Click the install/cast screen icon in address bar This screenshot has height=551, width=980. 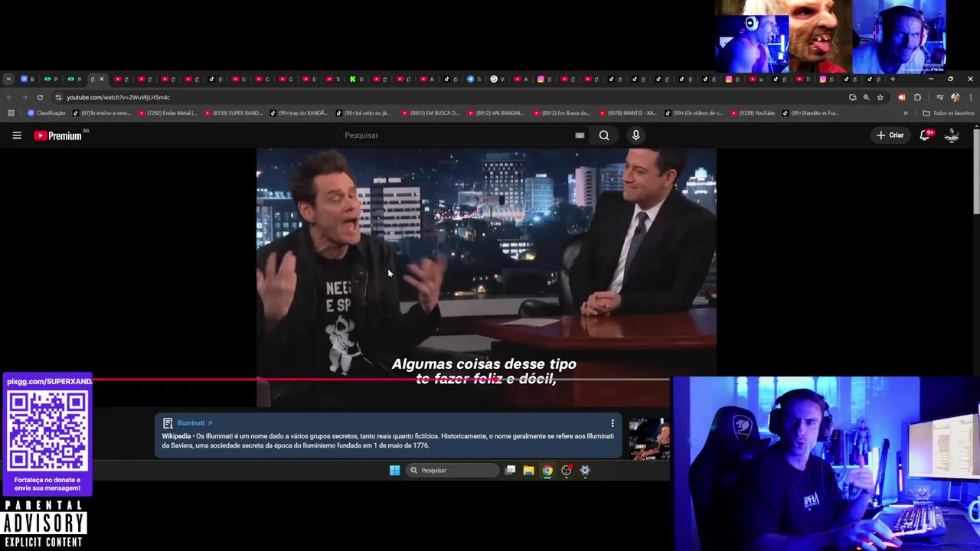coord(852,97)
